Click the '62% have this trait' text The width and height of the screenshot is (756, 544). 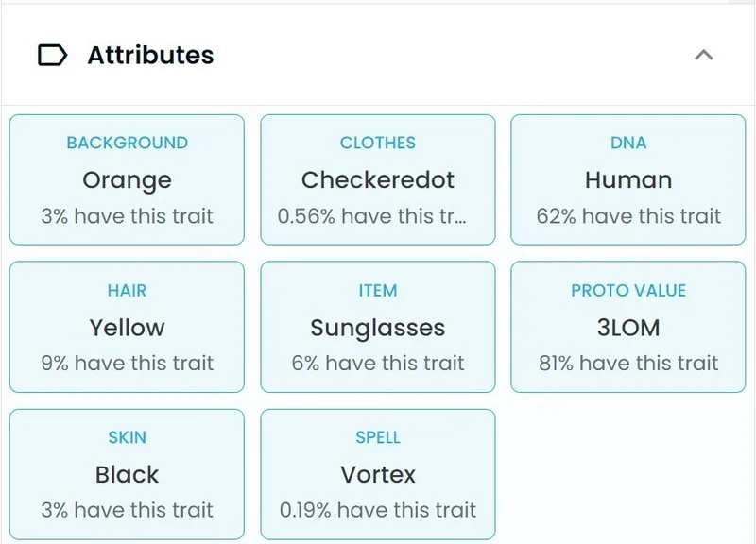click(628, 215)
